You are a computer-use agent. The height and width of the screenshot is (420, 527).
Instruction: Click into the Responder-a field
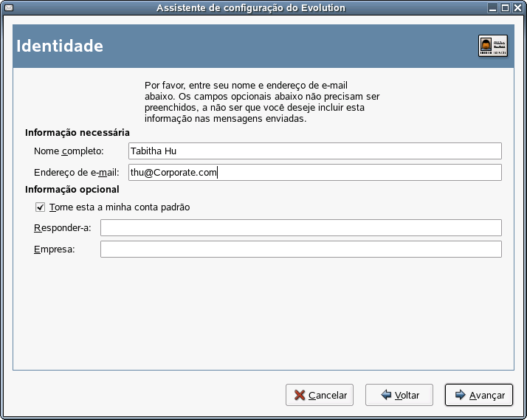[301, 228]
